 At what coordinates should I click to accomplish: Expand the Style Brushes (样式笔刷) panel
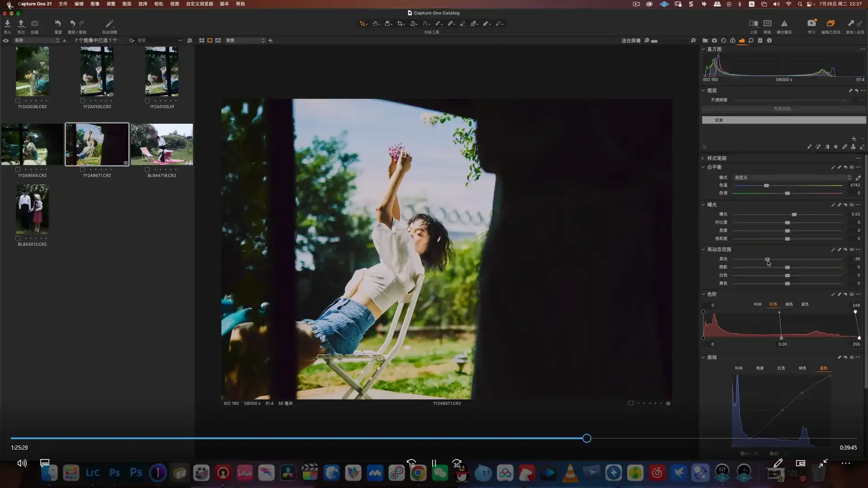point(703,158)
